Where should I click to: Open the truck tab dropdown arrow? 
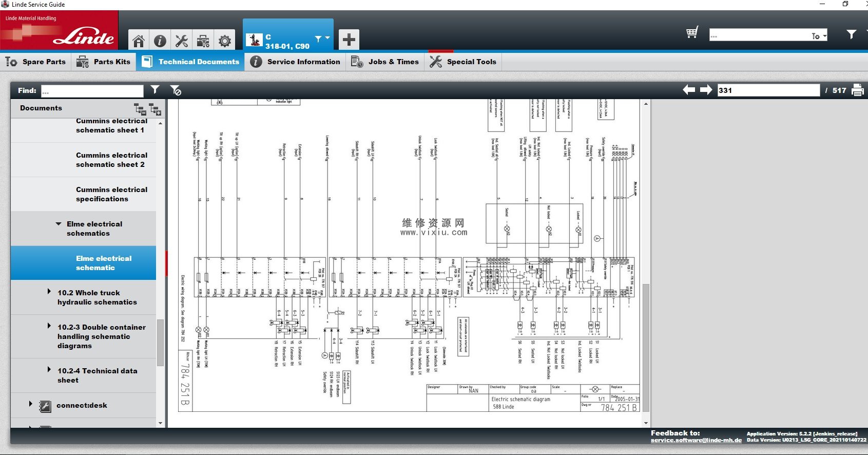327,38
